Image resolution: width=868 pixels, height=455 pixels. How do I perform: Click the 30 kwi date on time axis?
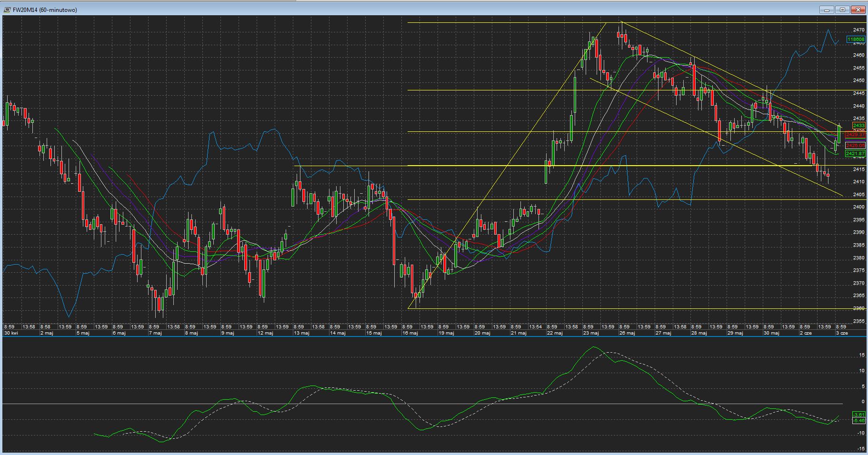point(10,333)
